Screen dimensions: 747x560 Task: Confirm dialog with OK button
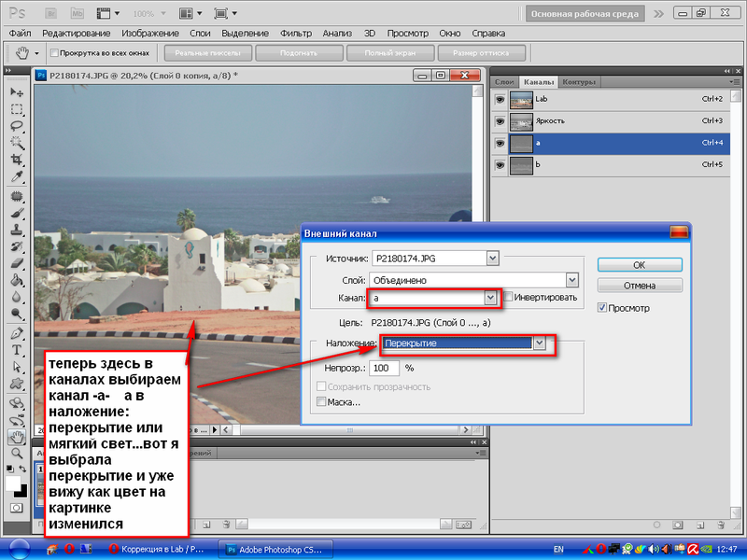pos(640,265)
